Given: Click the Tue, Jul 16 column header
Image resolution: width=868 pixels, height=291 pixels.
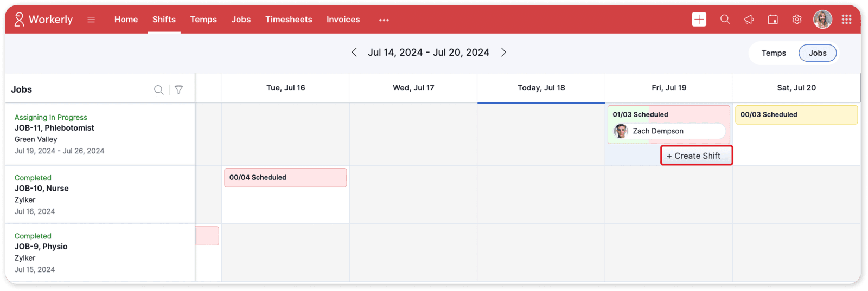Looking at the screenshot, I should pyautogui.click(x=286, y=88).
